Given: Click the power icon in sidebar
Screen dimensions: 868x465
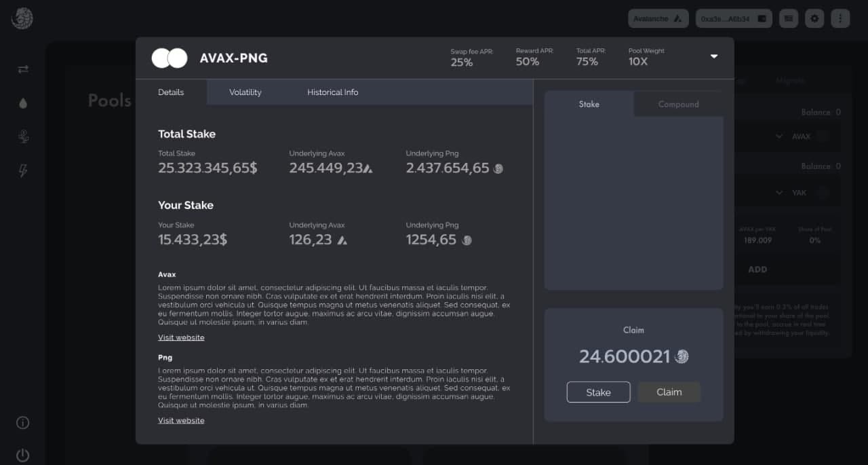Looking at the screenshot, I should (x=23, y=455).
